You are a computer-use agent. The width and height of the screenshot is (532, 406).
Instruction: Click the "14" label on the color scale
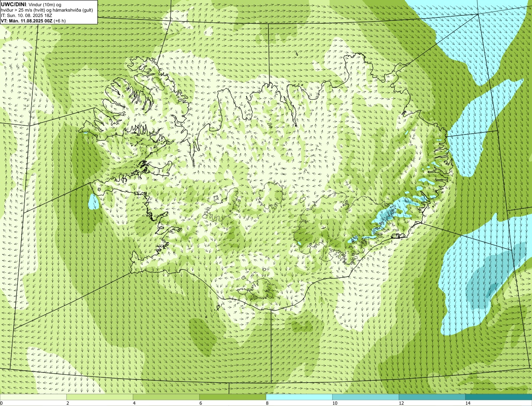tap(468, 403)
